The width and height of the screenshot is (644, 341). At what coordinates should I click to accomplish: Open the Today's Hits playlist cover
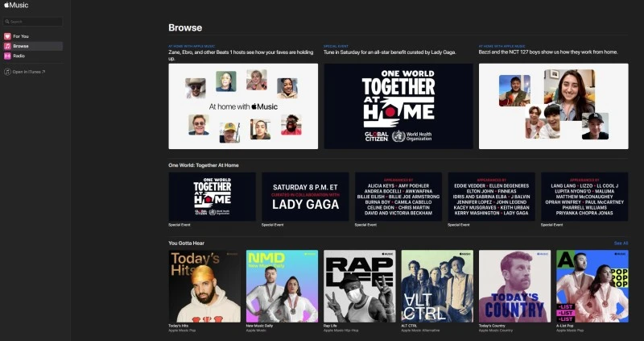[204, 286]
